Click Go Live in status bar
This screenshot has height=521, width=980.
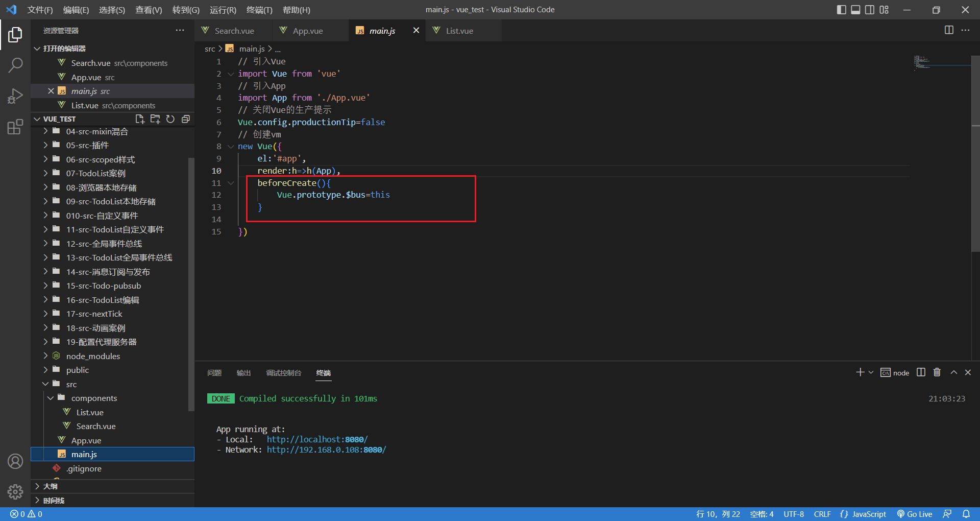point(915,514)
